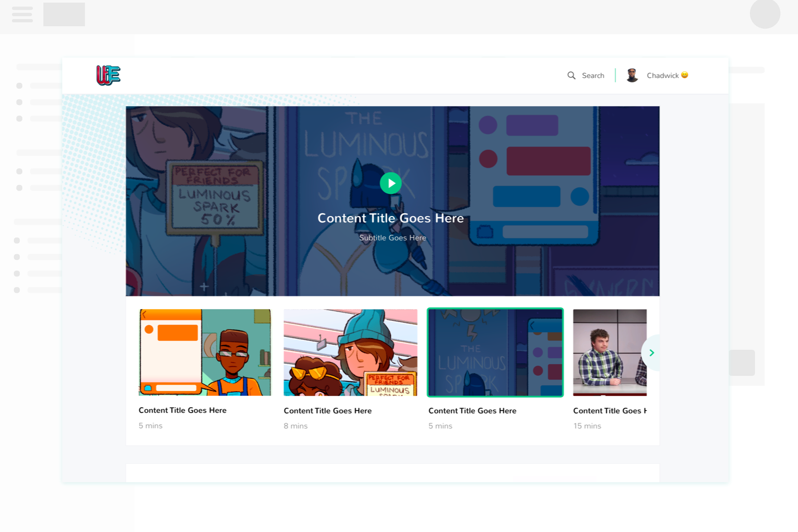Open the Search field label
This screenshot has width=798, height=532.
(x=593, y=76)
